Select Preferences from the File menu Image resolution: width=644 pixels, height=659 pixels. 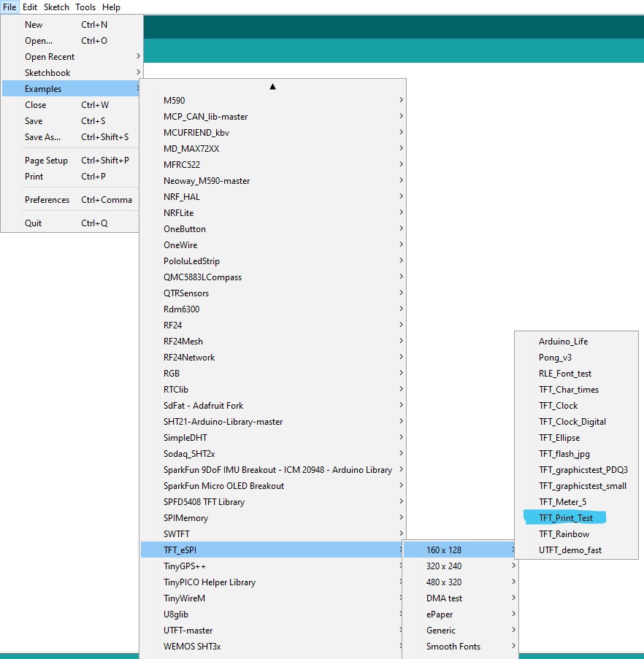(47, 200)
